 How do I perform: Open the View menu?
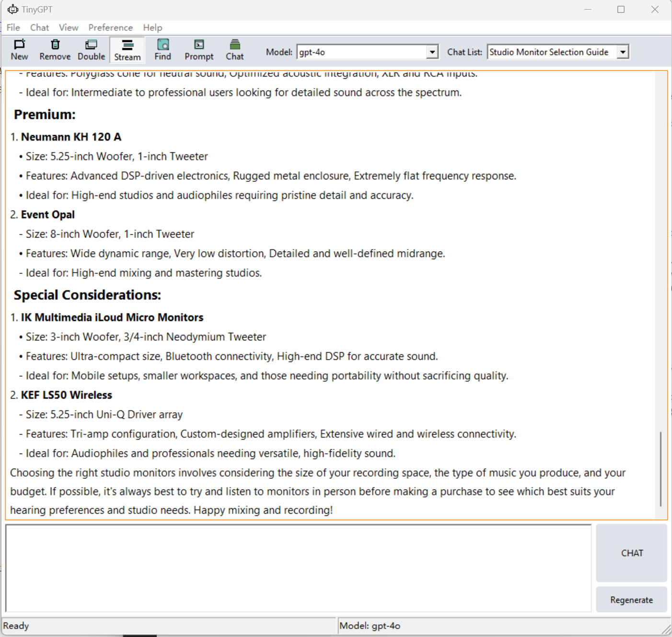coord(69,27)
